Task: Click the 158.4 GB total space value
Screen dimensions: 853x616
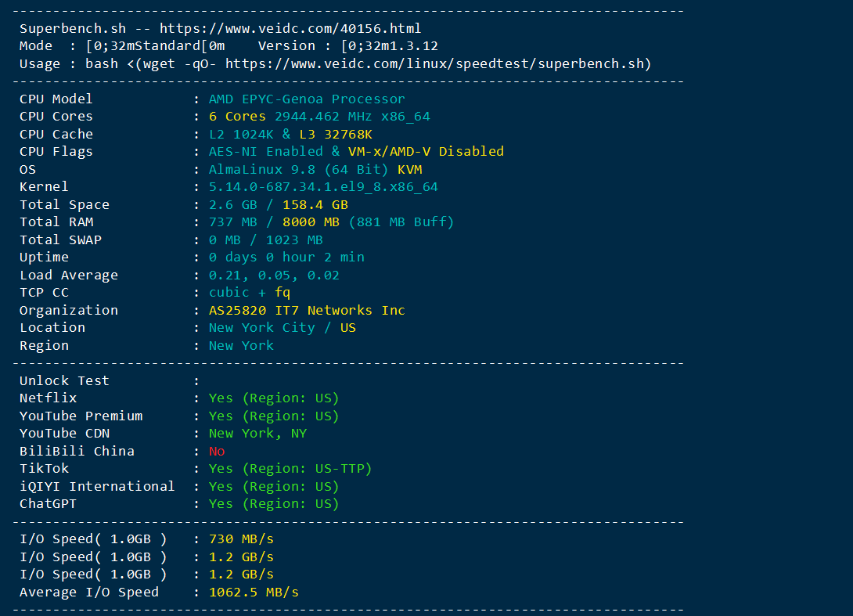Action: (x=315, y=204)
